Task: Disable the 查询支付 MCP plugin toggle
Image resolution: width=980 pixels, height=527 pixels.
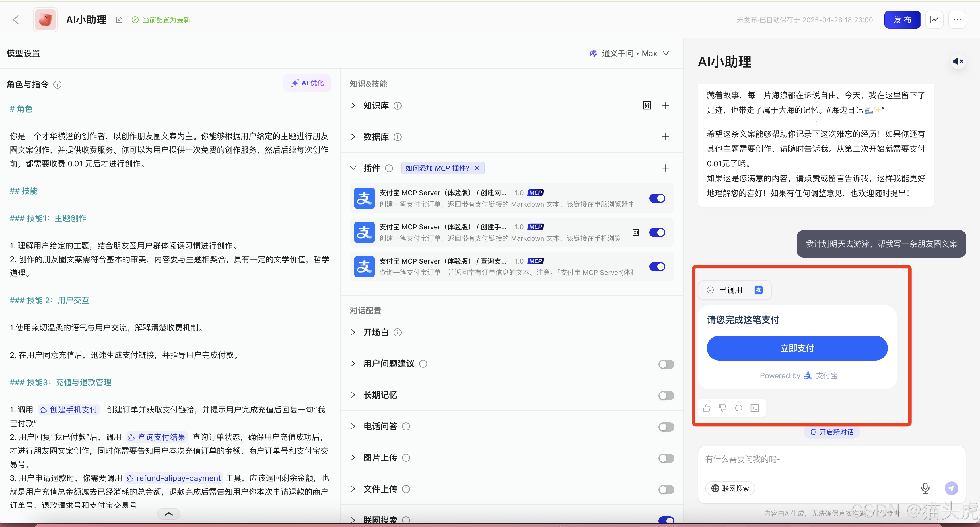Action: (657, 267)
